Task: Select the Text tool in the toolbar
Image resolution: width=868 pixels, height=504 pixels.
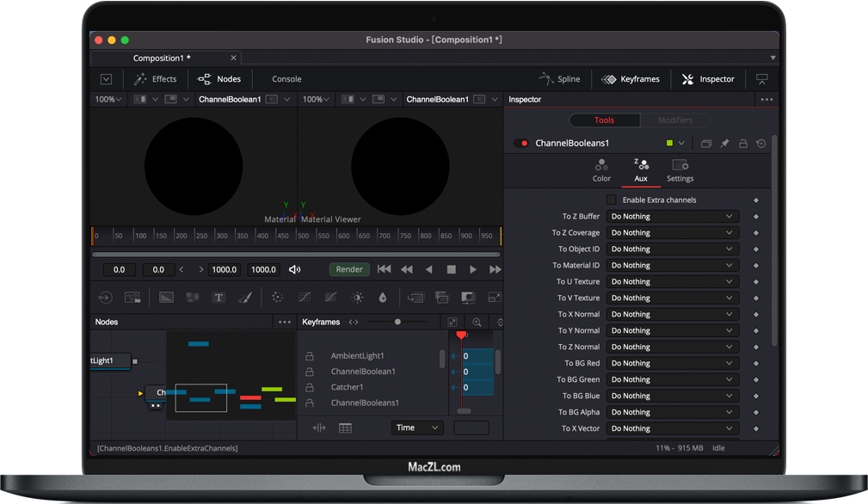Action: 219,298
